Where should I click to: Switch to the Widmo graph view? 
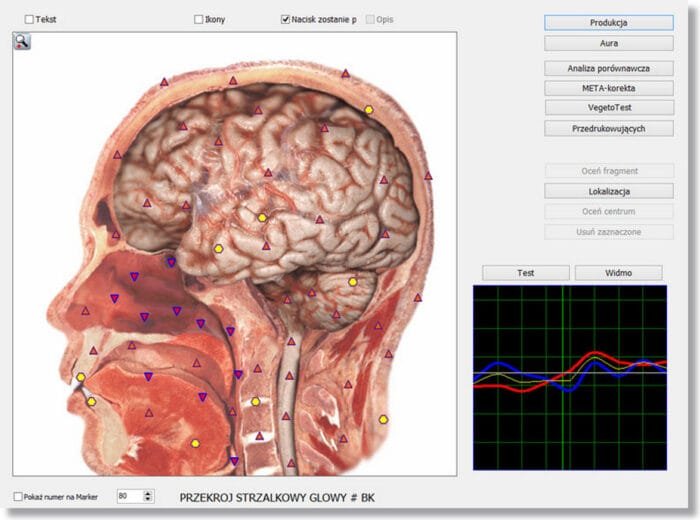(x=618, y=272)
